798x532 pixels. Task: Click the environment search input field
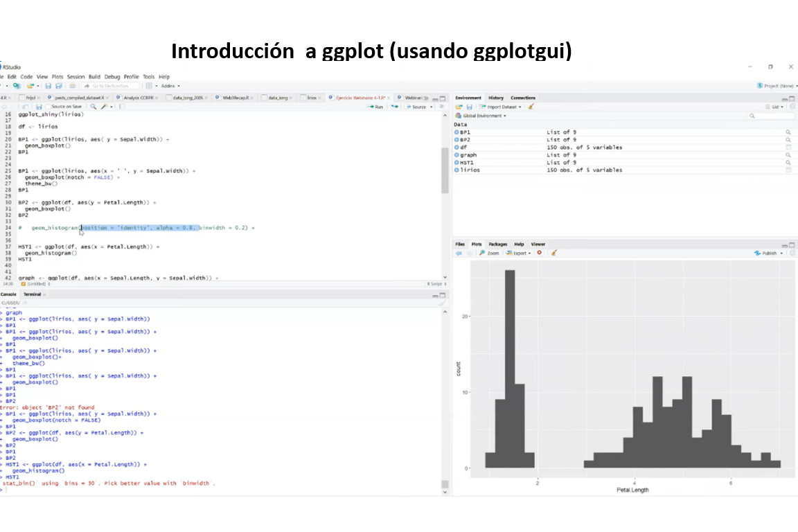769,116
